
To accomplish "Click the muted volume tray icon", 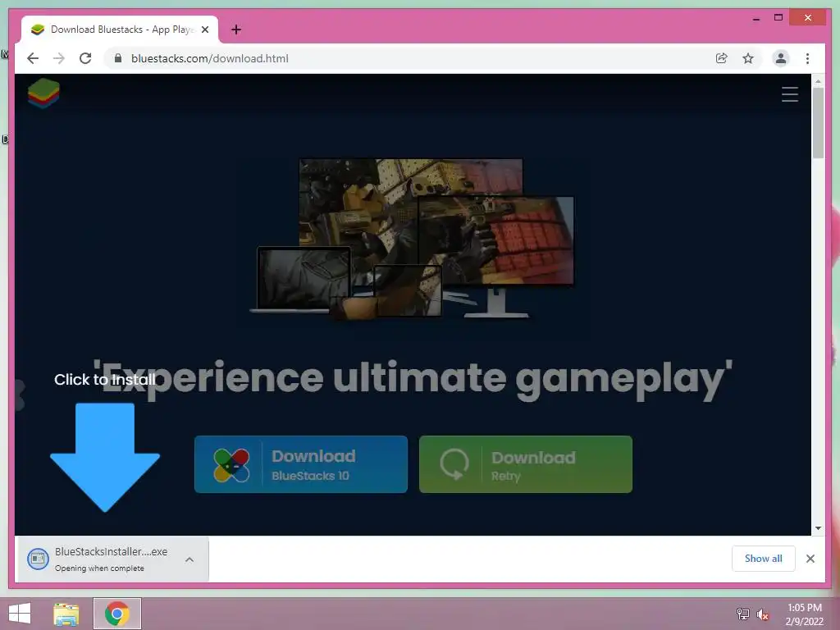I will tap(763, 614).
